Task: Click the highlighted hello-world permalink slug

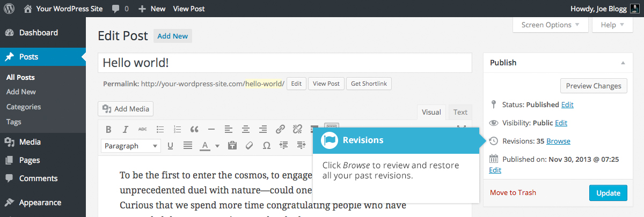Action: pyautogui.click(x=264, y=84)
